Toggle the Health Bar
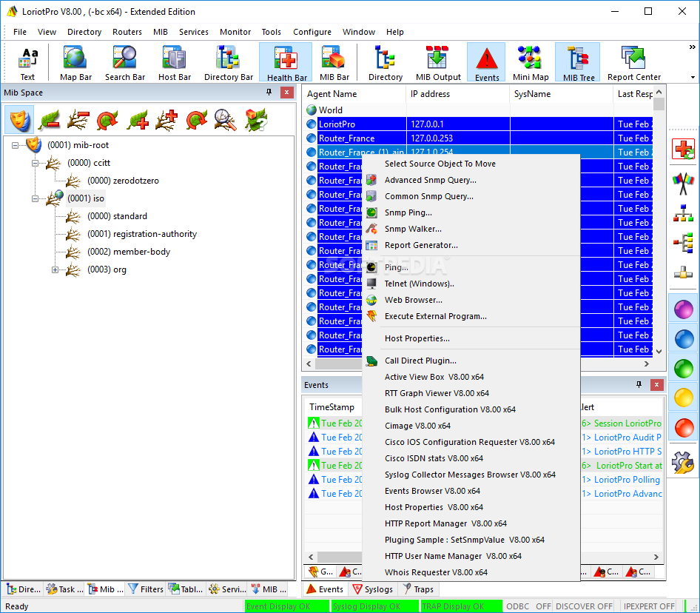The image size is (700, 613). (x=286, y=63)
